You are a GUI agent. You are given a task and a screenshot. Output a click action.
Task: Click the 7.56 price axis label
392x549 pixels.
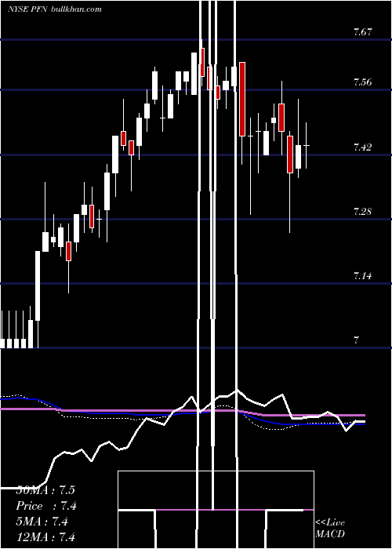click(362, 82)
